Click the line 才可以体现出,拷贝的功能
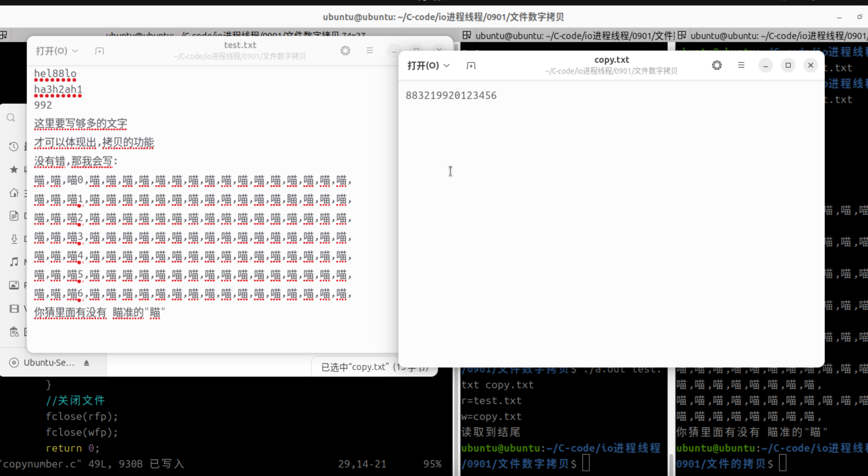The height and width of the screenshot is (476, 868). pyautogui.click(x=94, y=143)
